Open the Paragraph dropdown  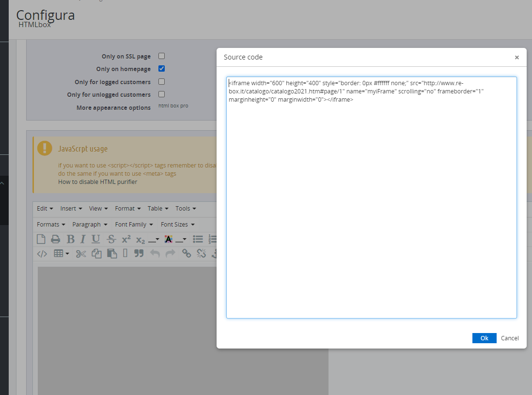(x=90, y=225)
